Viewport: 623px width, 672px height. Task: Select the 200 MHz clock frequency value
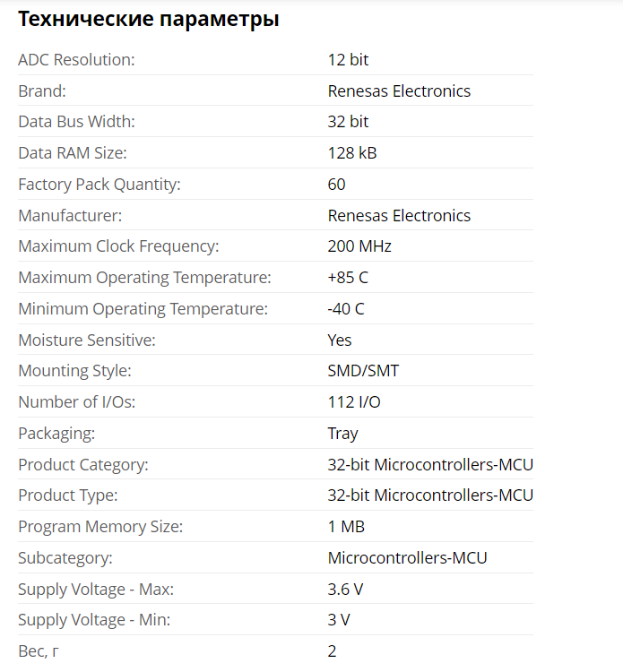[x=359, y=246]
